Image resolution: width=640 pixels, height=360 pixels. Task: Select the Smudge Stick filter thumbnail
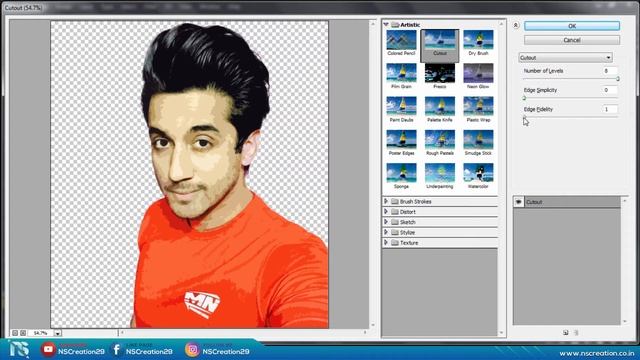point(478,143)
